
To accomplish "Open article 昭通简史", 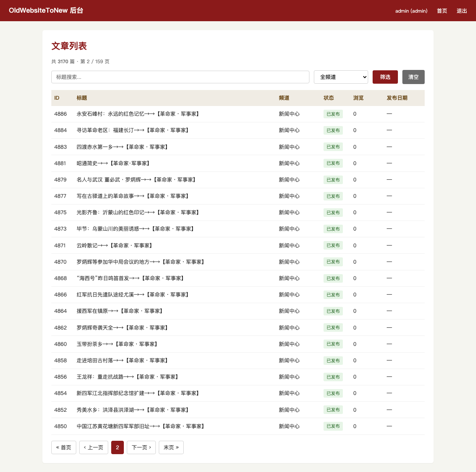I will coord(114,163).
